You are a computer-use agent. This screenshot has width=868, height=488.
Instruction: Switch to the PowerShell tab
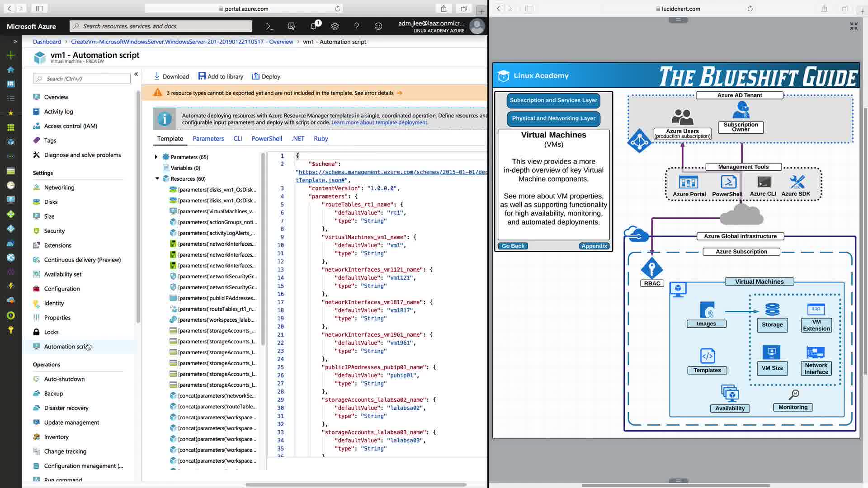point(267,139)
